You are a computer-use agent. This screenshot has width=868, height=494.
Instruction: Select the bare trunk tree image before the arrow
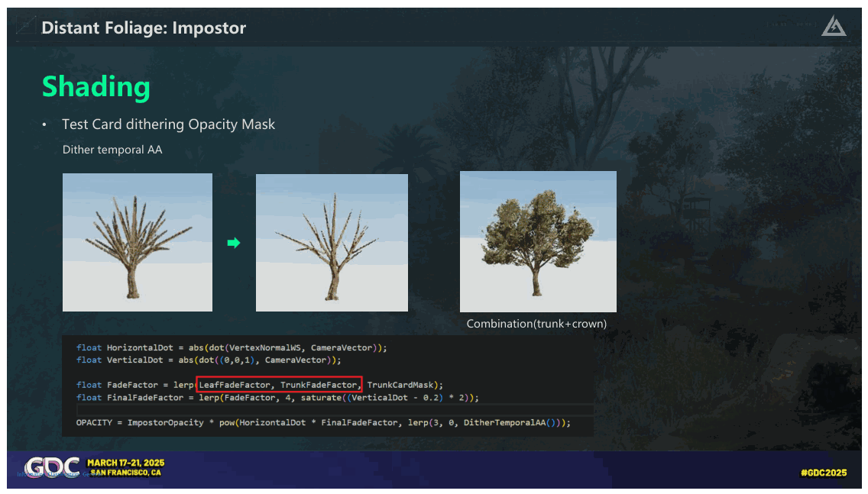[x=138, y=242]
